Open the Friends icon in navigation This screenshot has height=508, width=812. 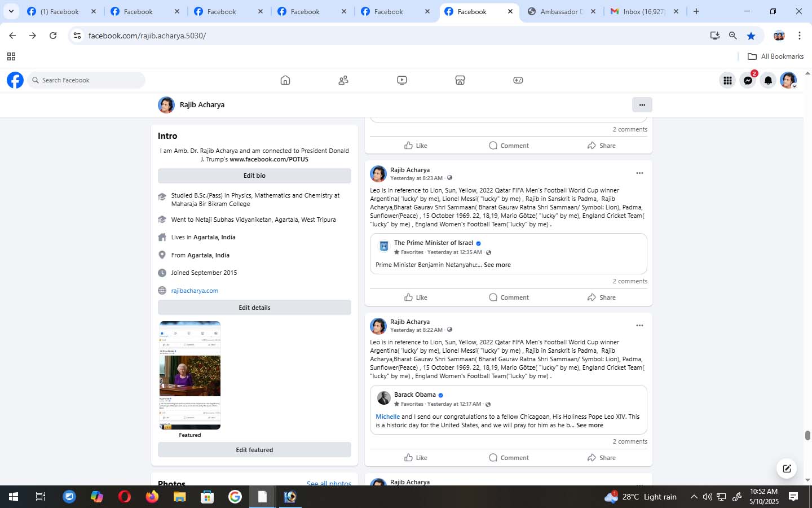point(343,80)
